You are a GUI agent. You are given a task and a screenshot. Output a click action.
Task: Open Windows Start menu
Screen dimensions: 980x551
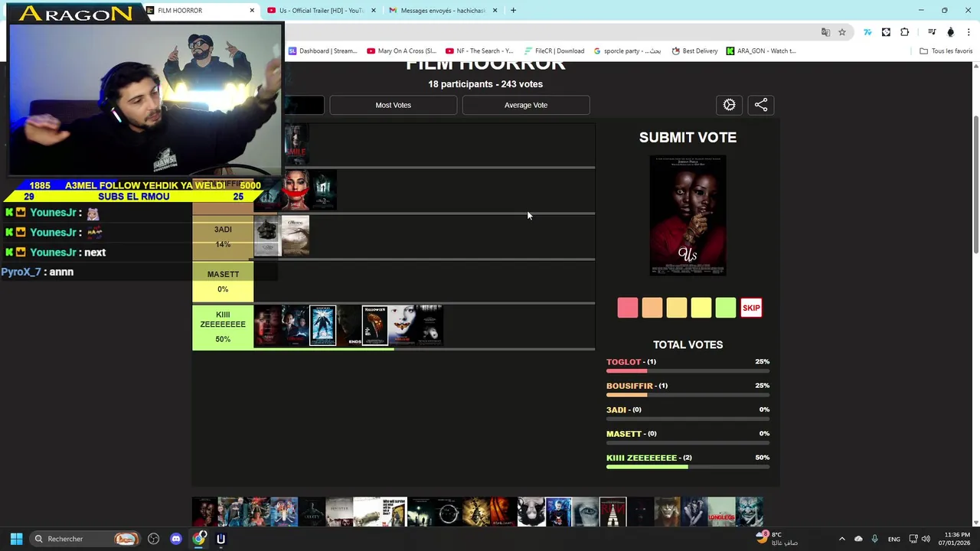(x=16, y=539)
